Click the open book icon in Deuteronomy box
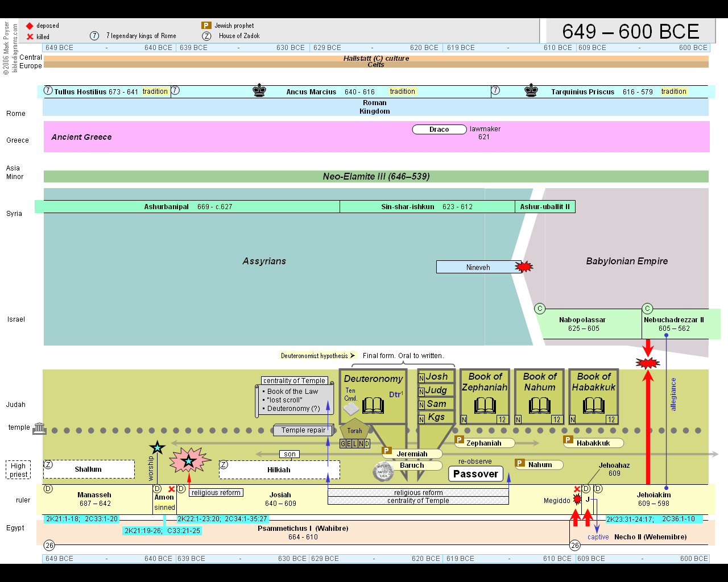The width and height of the screenshot is (728, 582). (x=373, y=406)
